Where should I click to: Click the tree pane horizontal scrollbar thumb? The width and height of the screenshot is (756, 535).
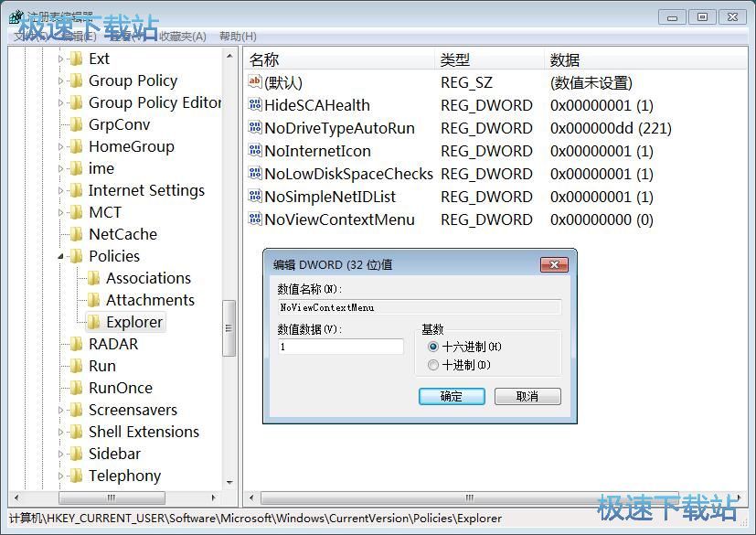pyautogui.click(x=112, y=498)
